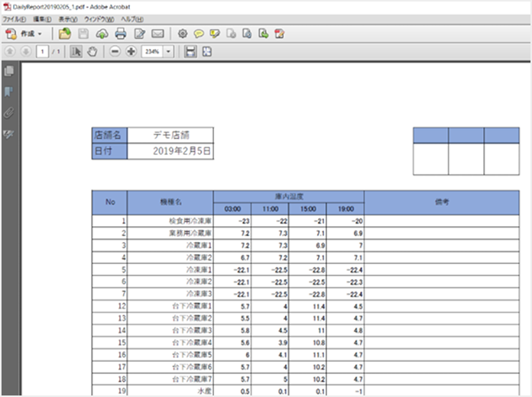Click the No column header
The image size is (532, 397).
click(109, 202)
